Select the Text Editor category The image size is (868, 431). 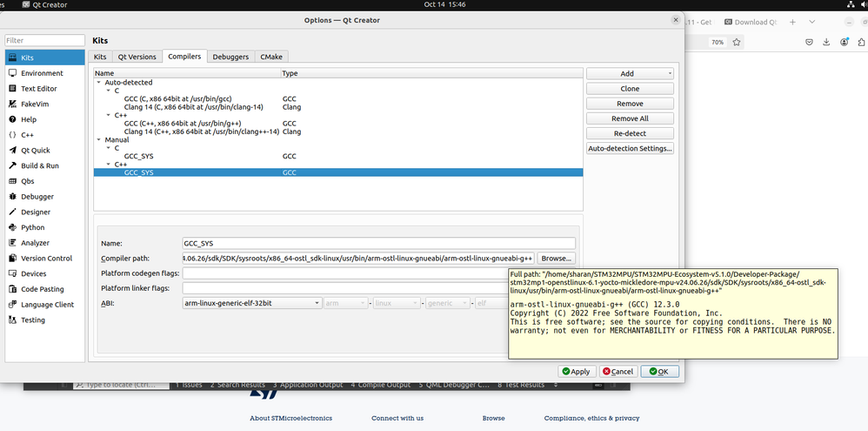coord(45,89)
